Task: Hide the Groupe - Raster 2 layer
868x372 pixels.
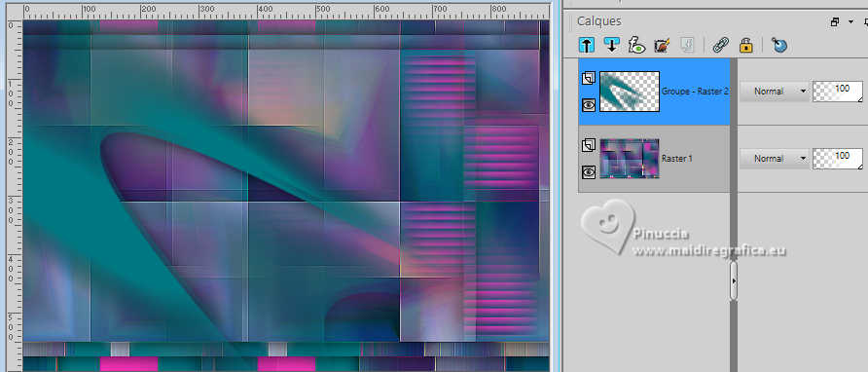Action: point(589,105)
